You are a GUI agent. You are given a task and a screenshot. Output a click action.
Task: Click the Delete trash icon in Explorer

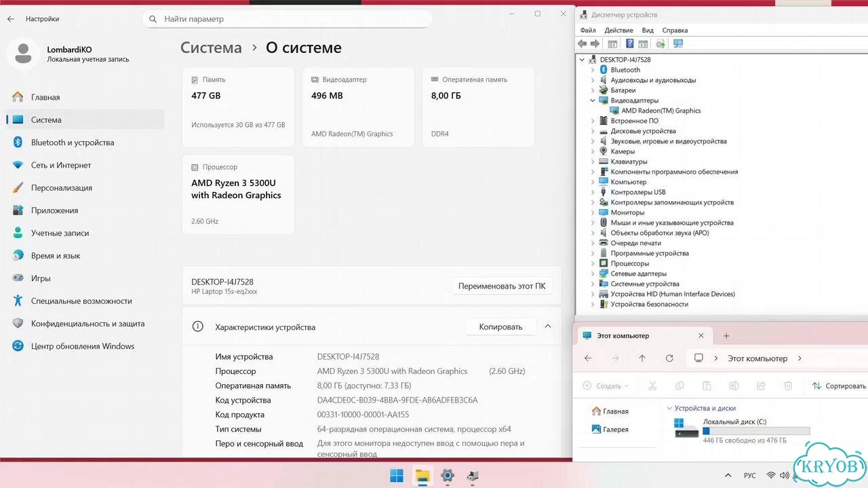(x=788, y=386)
